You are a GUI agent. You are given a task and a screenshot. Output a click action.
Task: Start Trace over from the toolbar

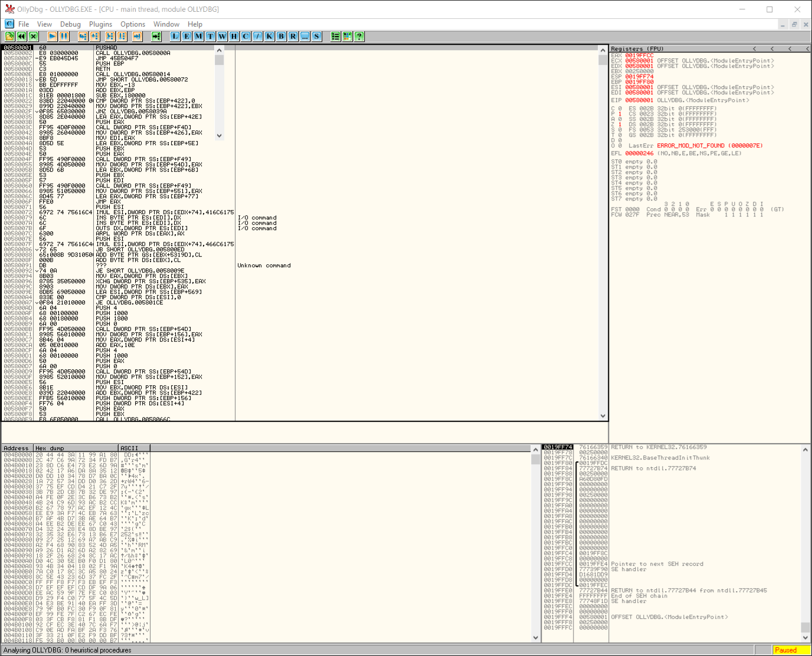[x=122, y=37]
